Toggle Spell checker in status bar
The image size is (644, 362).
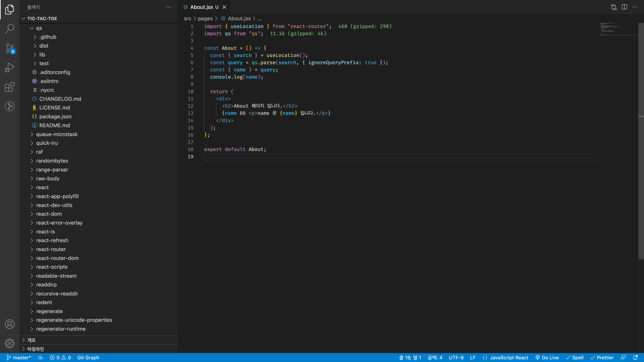[575, 357]
